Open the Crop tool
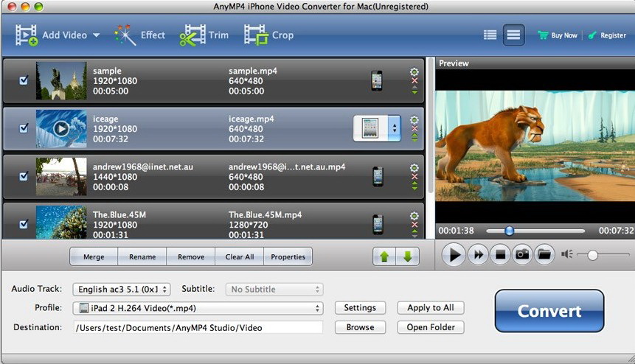Screen dimensions: 635x364 (x=257, y=35)
